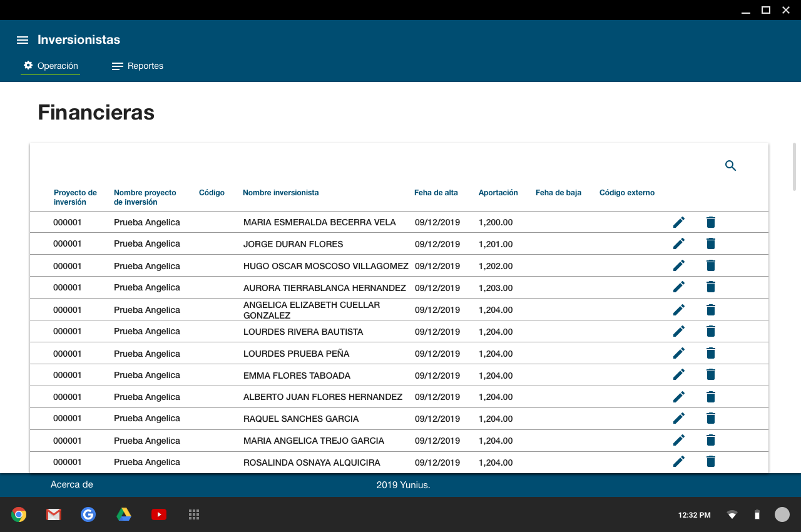Click the search magnifier icon in table

point(730,166)
